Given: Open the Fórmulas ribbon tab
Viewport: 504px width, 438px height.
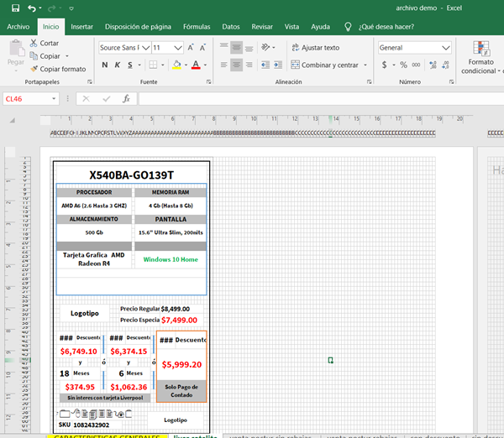Looking at the screenshot, I should coord(197,27).
